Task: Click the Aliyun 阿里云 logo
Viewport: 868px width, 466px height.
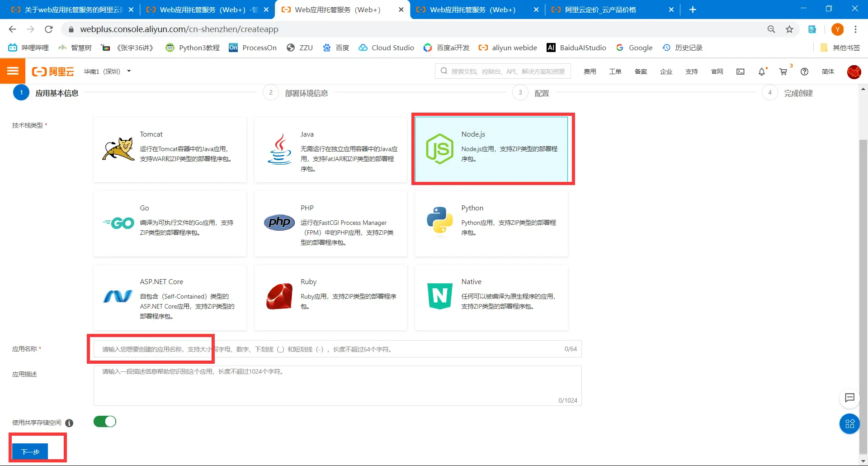Action: pyautogui.click(x=53, y=71)
